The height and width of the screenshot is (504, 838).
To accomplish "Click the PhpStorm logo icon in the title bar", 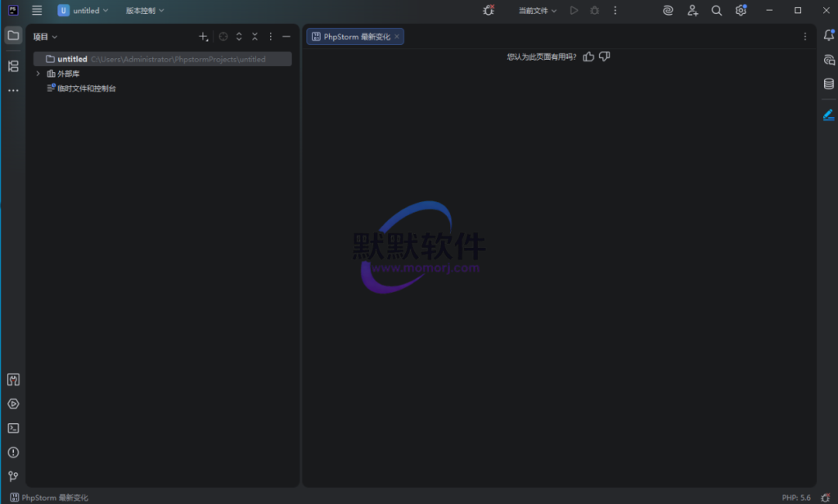I will [x=13, y=10].
